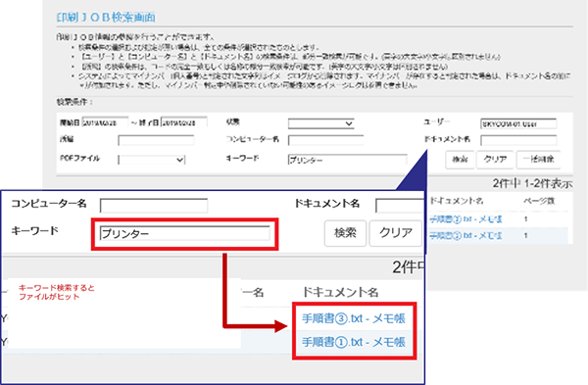Open the enlarged 手順書③.txt - メモ帳 link
The height and width of the screenshot is (385, 588).
[x=354, y=318]
